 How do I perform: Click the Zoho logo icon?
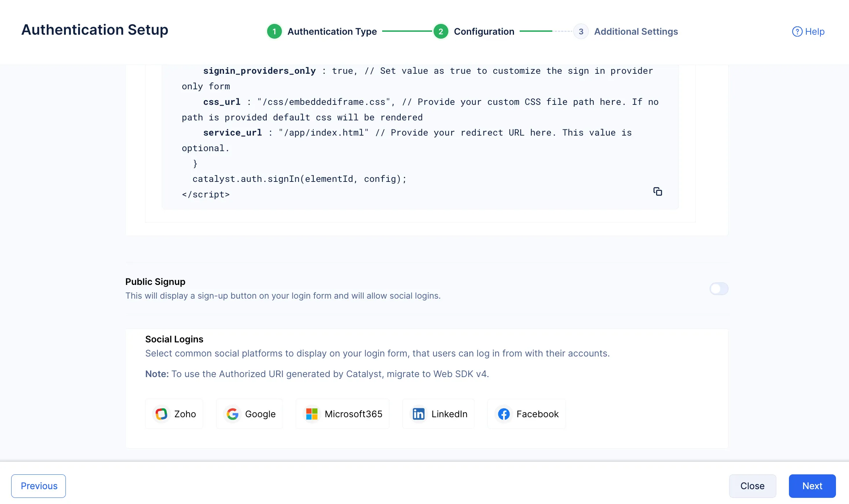click(161, 414)
